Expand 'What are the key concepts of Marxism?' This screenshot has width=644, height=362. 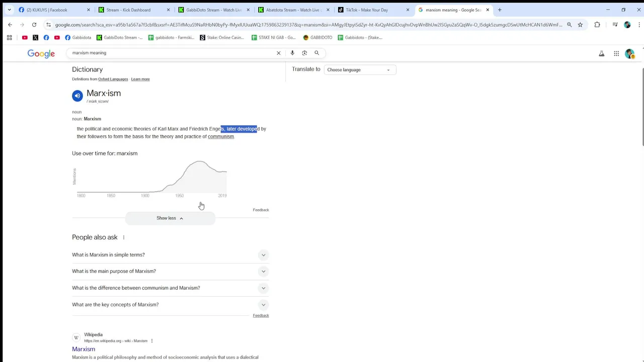point(170,305)
